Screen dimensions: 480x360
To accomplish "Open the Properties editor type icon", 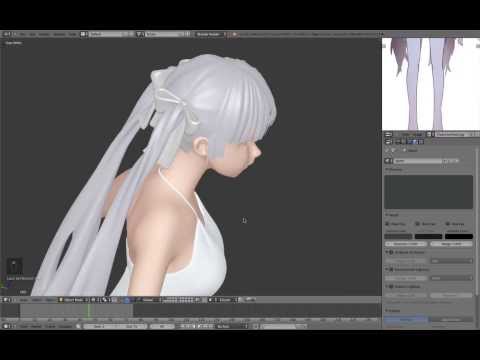I will (x=389, y=142).
